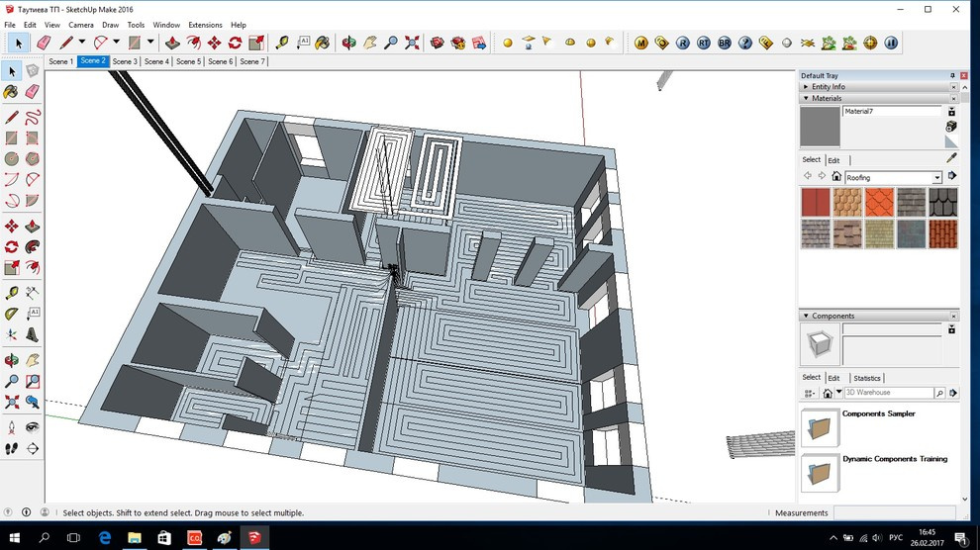
Task: Select the Eraser tool in top toolbar
Action: (x=43, y=43)
